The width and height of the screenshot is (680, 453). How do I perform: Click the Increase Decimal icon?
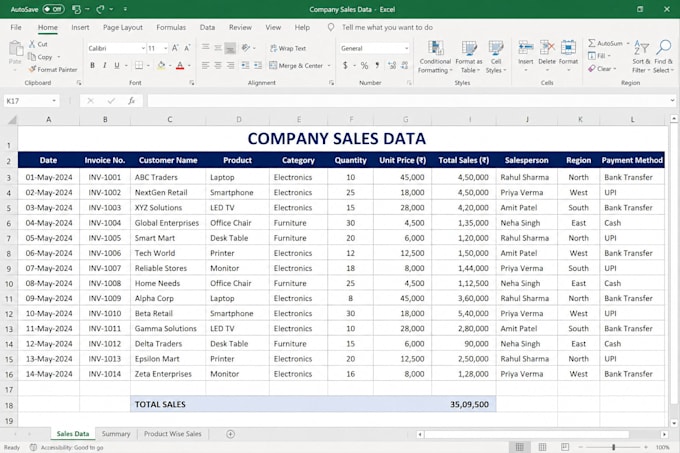[x=392, y=65]
